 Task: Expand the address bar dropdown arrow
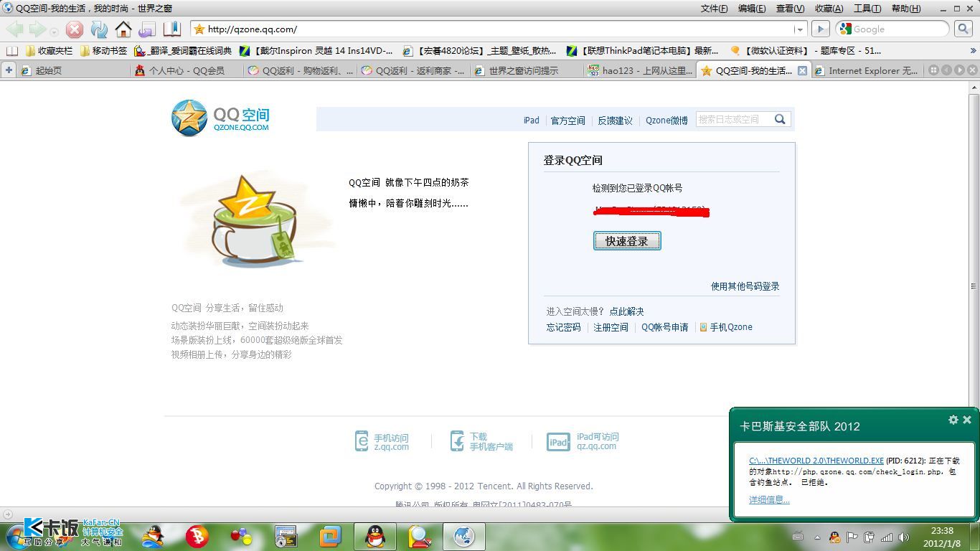(799, 29)
